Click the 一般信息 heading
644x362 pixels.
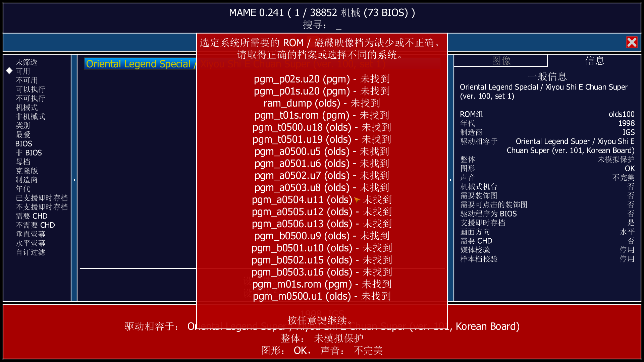tap(547, 76)
